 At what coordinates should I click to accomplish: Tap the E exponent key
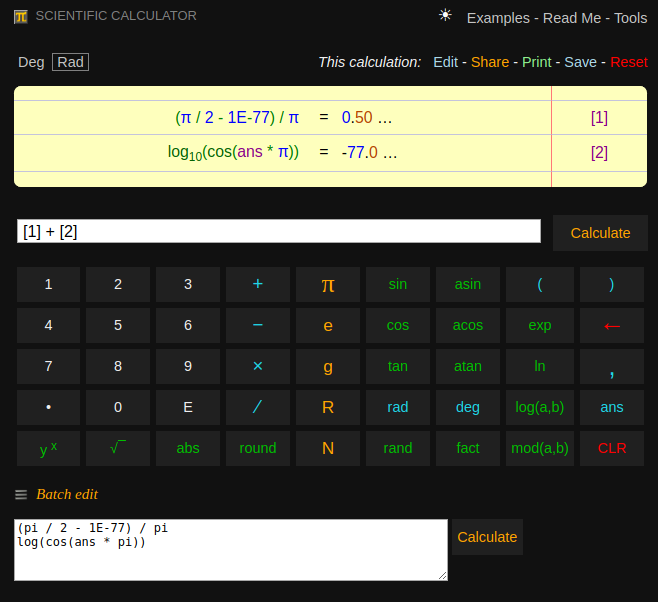point(188,407)
